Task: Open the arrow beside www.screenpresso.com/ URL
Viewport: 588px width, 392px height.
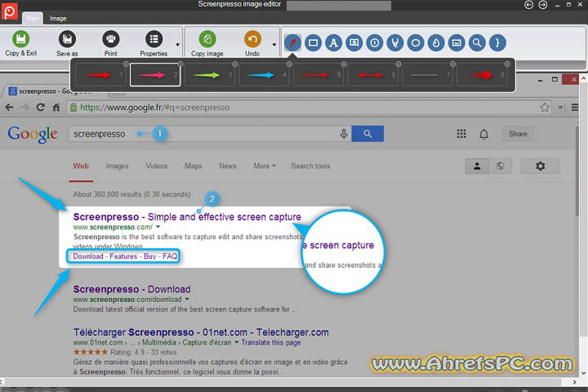Action: tap(158, 226)
